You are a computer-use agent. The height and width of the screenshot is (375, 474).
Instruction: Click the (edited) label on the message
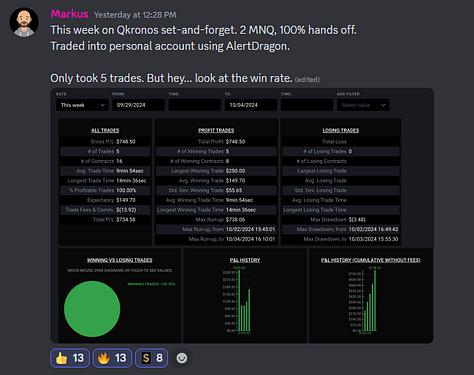point(307,80)
